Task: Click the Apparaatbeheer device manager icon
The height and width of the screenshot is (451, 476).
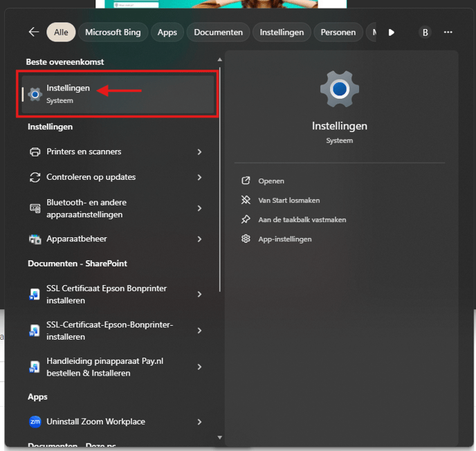Action: pos(35,239)
